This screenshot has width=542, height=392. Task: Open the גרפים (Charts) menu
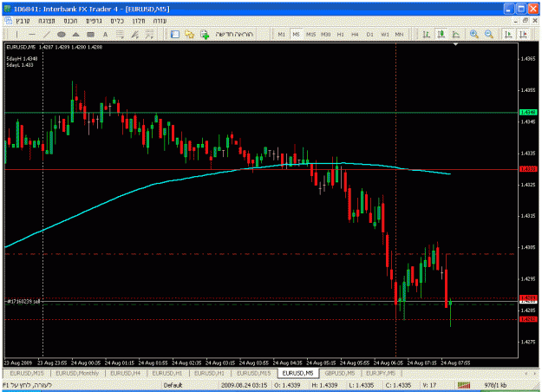[94, 21]
